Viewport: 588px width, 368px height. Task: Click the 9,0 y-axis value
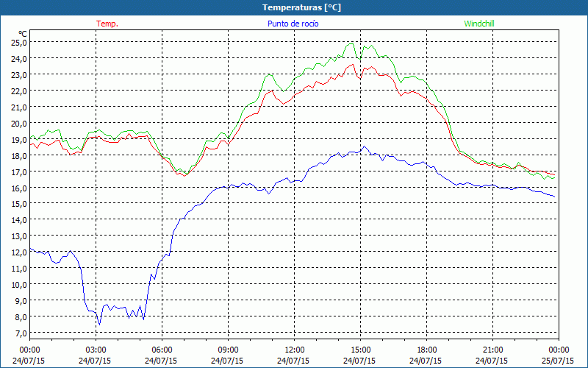21,300
